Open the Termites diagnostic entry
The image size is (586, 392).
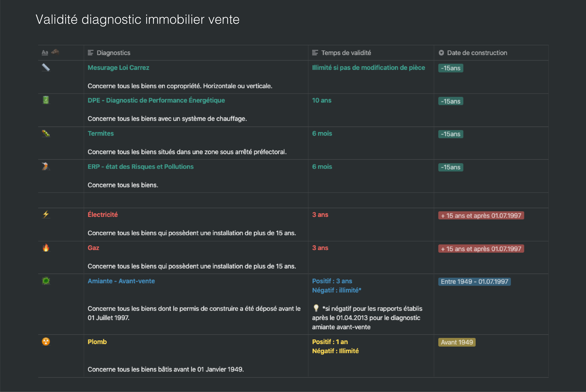tap(101, 133)
